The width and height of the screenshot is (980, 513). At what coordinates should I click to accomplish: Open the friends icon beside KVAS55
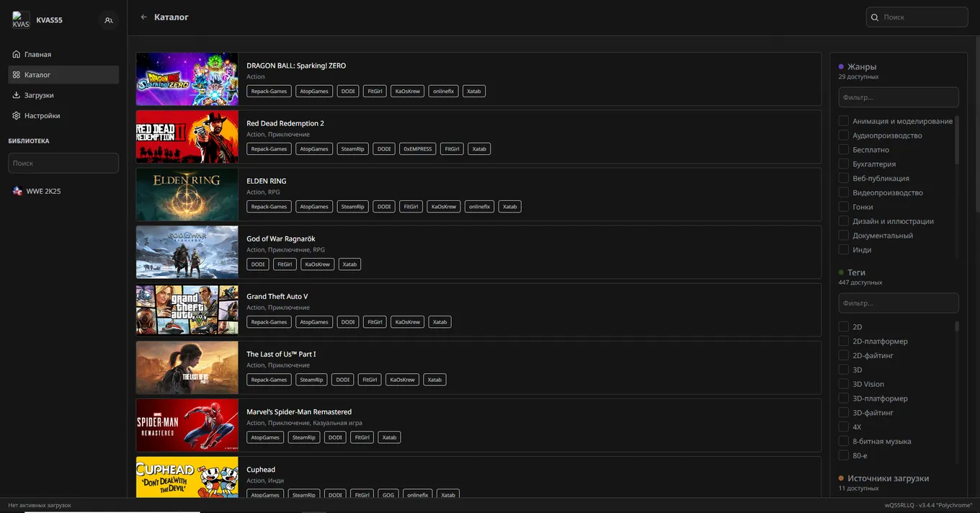click(x=109, y=20)
